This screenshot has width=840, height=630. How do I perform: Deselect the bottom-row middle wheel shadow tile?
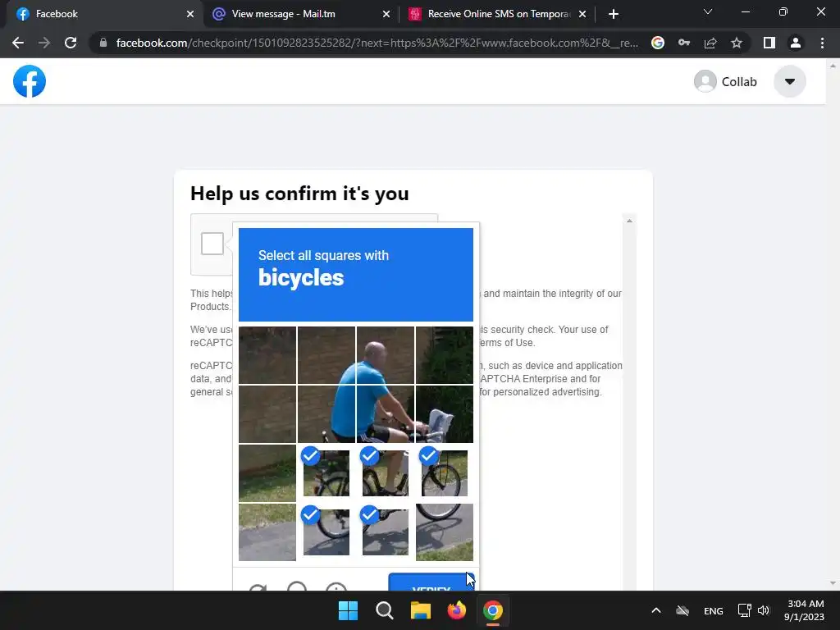386,532
